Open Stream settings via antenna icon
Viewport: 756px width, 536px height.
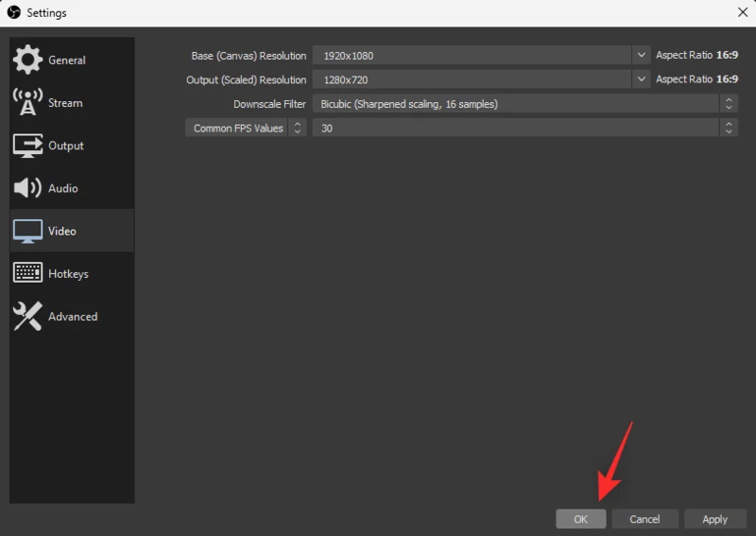(x=27, y=102)
